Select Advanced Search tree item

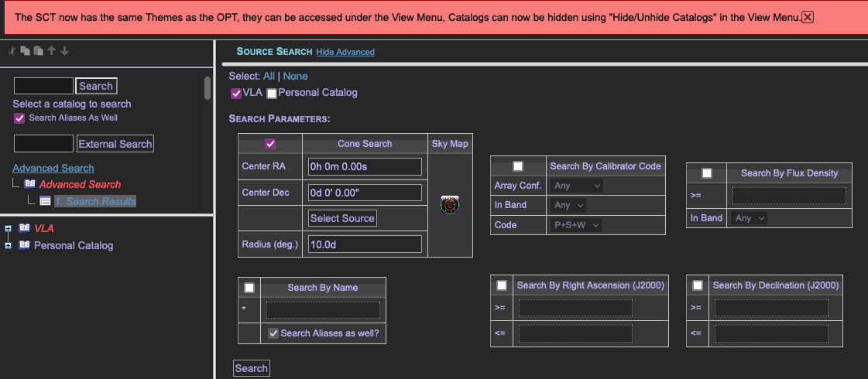point(80,184)
